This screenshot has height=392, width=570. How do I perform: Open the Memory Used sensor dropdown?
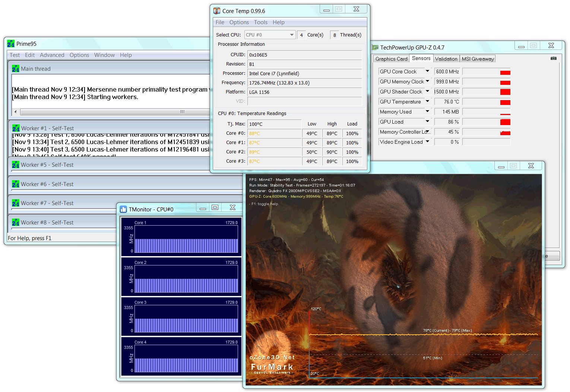point(427,111)
